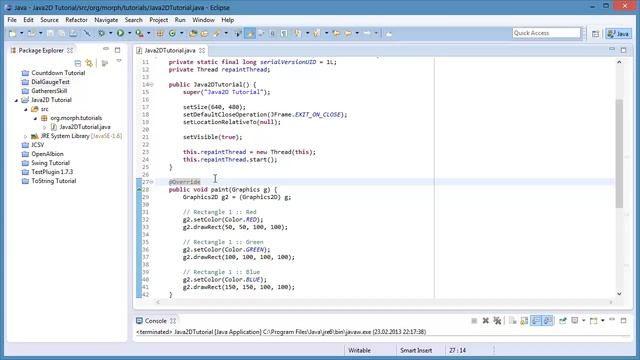This screenshot has height=360, width=640.
Task: Click the Debug bug icon
Action: tap(101, 33)
